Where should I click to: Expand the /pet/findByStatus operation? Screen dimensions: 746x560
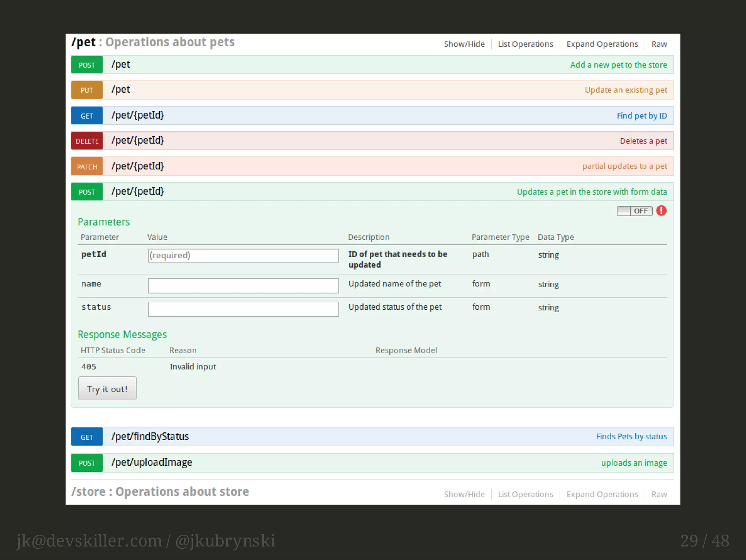coord(150,436)
